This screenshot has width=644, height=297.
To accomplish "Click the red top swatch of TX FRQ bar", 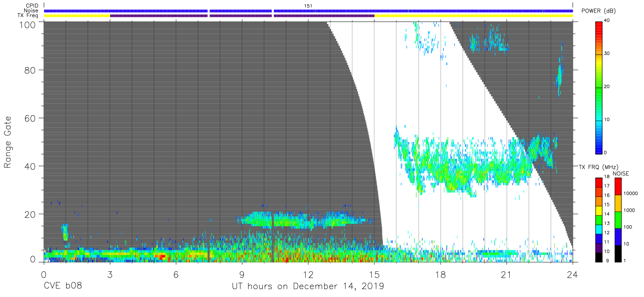I will pyautogui.click(x=598, y=182).
